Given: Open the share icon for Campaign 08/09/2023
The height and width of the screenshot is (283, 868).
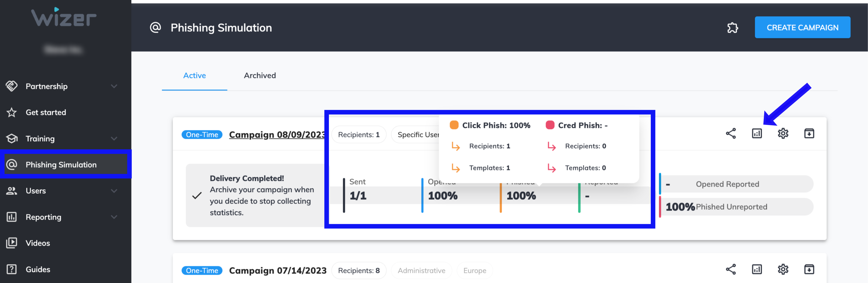Looking at the screenshot, I should (731, 133).
